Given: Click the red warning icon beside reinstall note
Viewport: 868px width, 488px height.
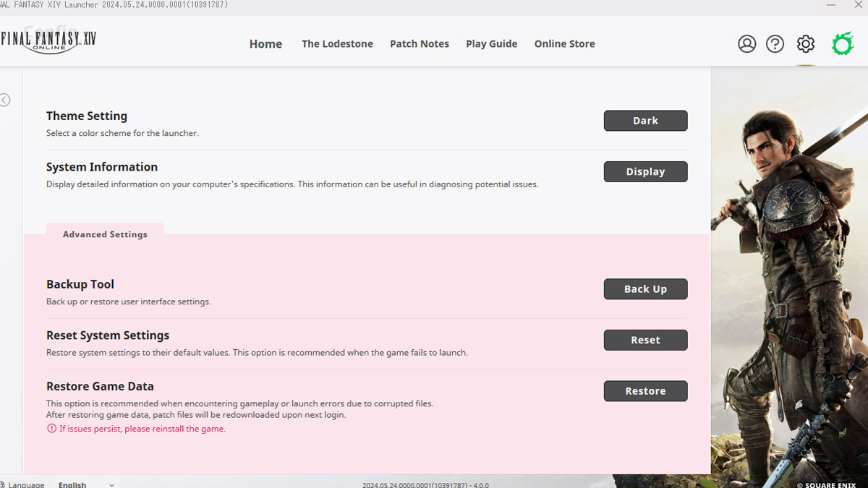Looking at the screenshot, I should [x=51, y=429].
